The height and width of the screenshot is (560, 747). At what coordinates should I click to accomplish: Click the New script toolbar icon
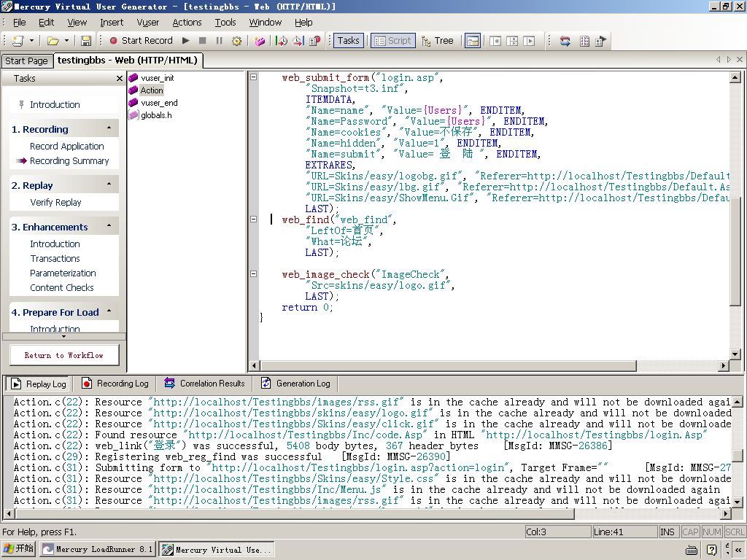18,41
